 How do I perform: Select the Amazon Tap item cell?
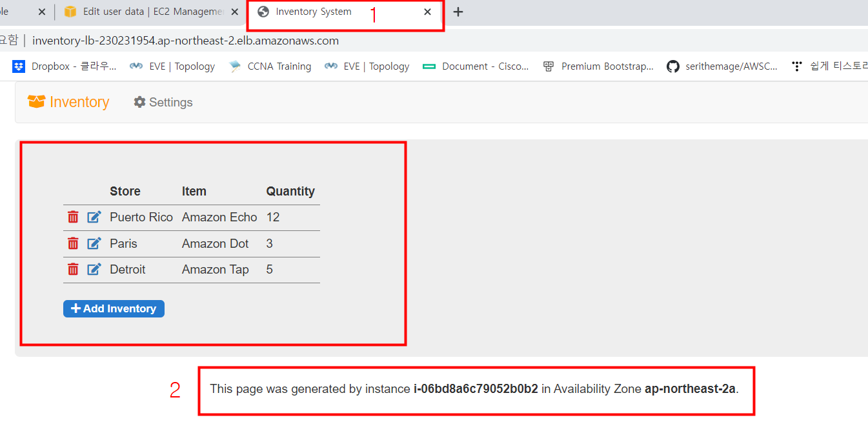[x=216, y=269]
